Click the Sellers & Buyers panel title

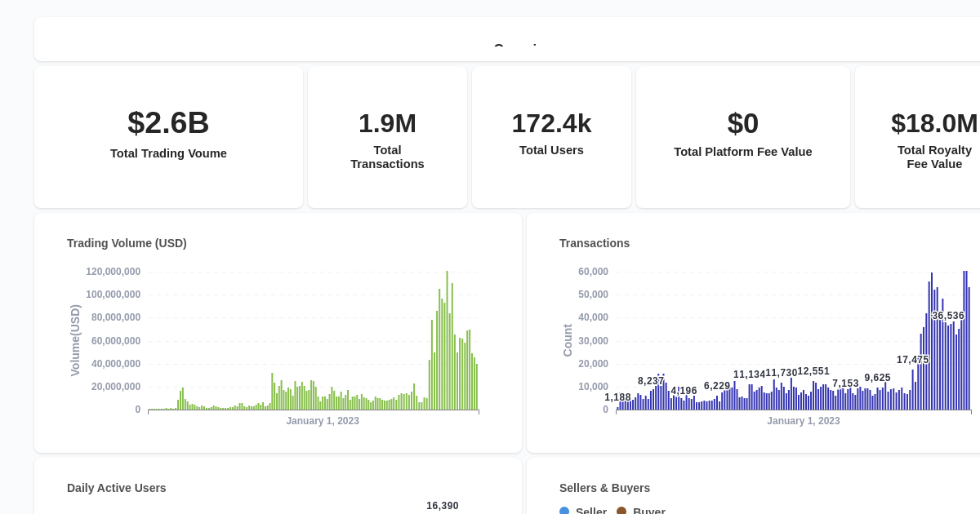coord(604,488)
